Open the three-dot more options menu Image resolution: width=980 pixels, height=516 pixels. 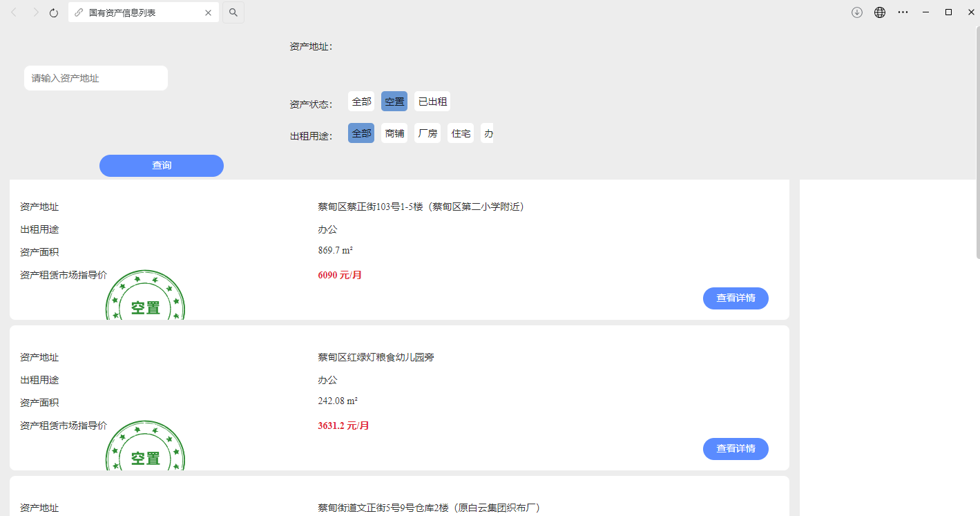point(903,12)
